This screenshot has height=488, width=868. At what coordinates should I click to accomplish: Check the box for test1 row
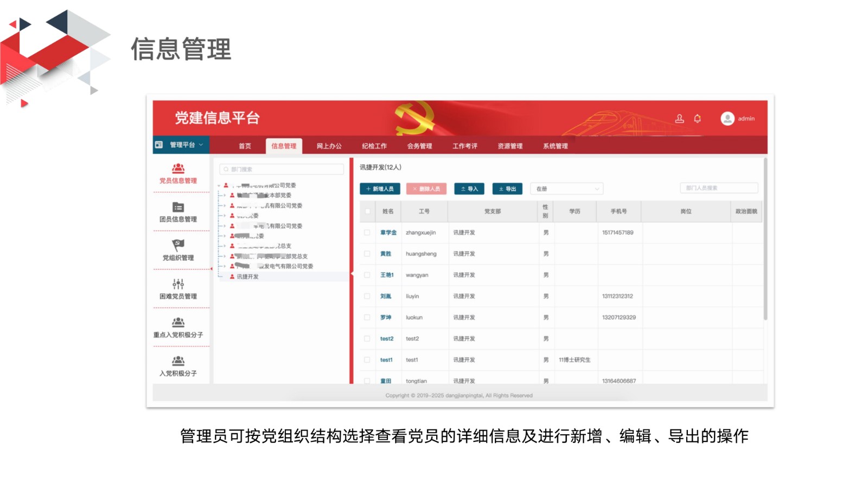click(367, 359)
